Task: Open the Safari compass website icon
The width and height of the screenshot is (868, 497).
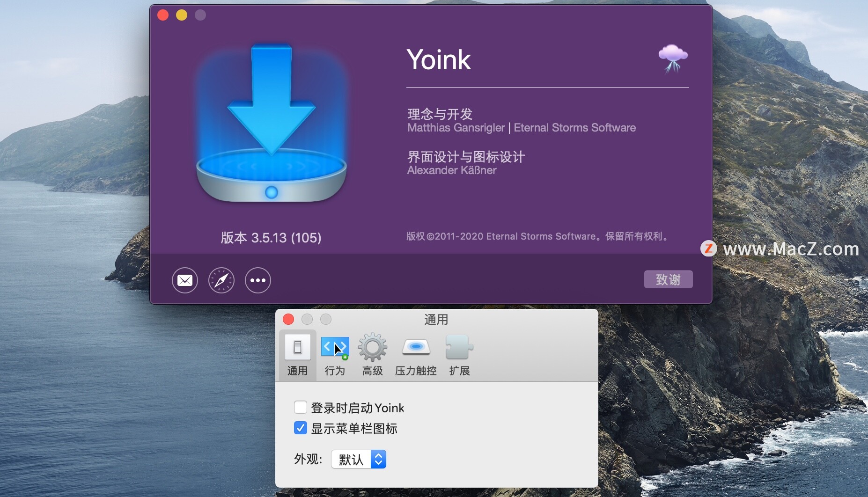Action: (x=221, y=280)
